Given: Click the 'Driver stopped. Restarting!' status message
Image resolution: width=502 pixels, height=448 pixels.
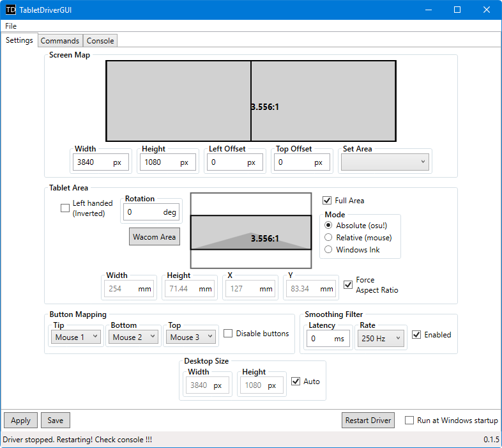Looking at the screenshot, I should 77,439.
